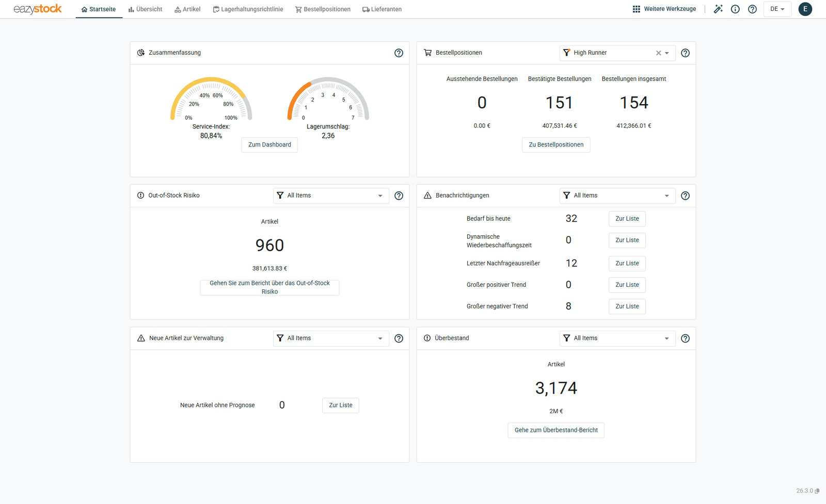Viewport: 826px width, 504px height.
Task: Click the Zum Dashboard button
Action: [269, 145]
